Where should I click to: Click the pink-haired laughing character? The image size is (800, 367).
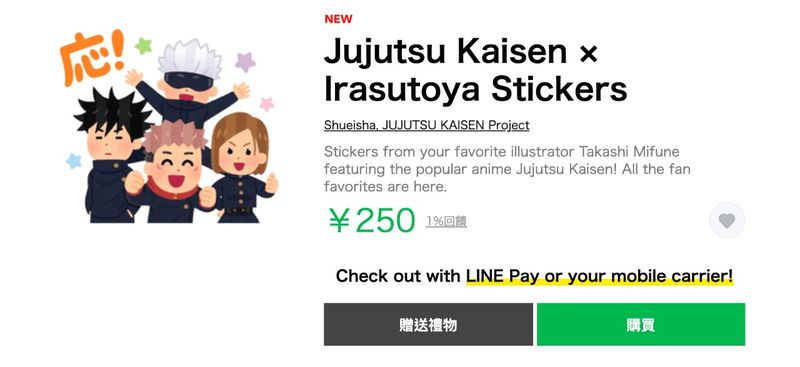pyautogui.click(x=172, y=172)
